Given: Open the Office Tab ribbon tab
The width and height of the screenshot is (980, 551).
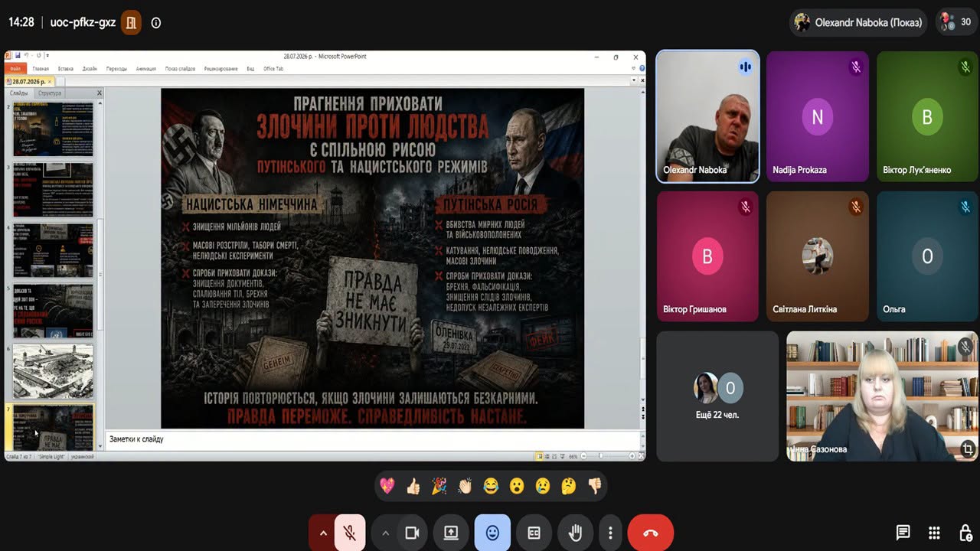Looking at the screenshot, I should click(x=273, y=69).
